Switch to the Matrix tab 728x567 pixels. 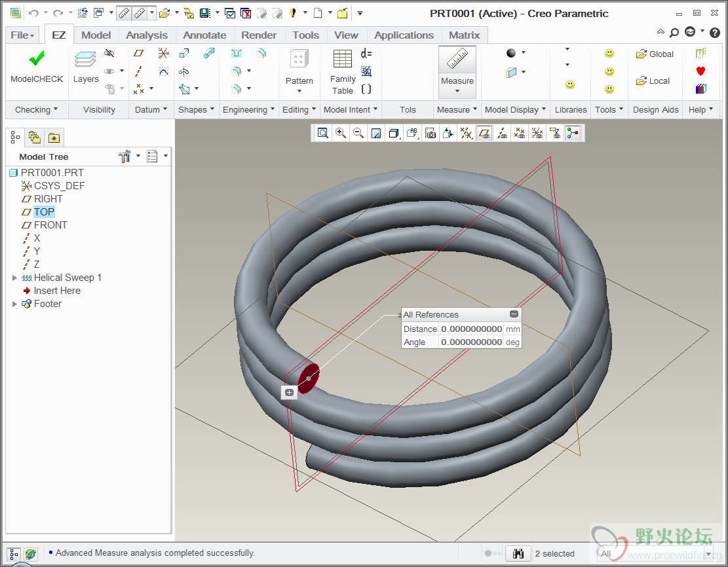(465, 35)
